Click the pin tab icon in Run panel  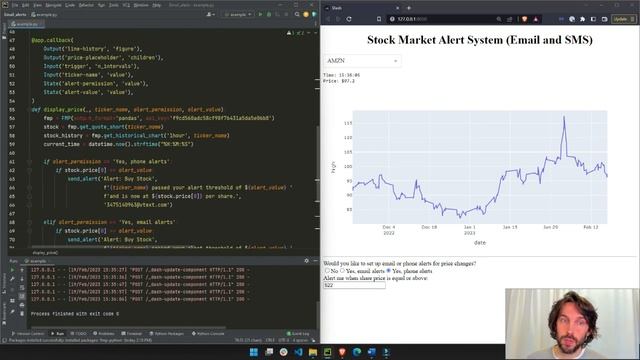(x=12, y=312)
